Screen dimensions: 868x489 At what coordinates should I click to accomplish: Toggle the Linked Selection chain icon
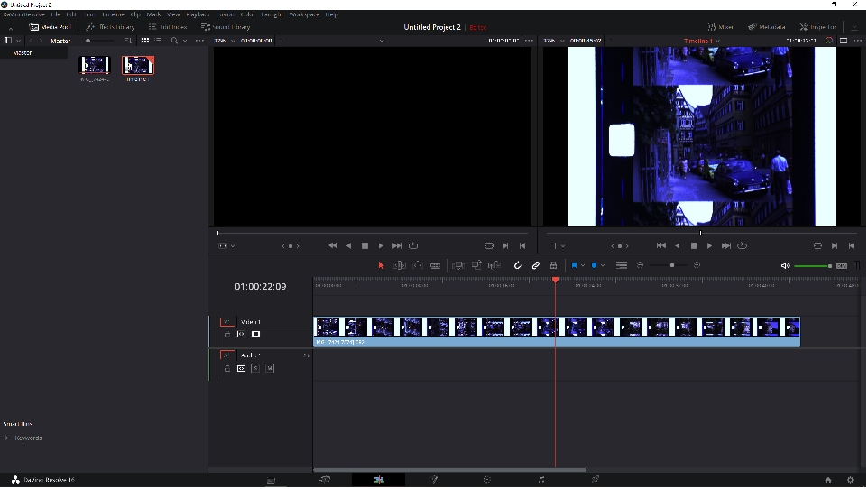(536, 266)
